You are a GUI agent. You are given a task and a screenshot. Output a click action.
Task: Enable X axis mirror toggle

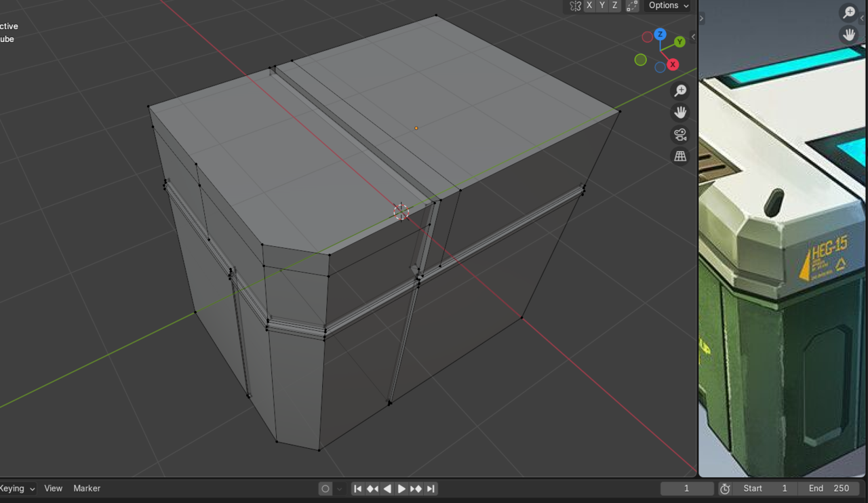(x=589, y=6)
